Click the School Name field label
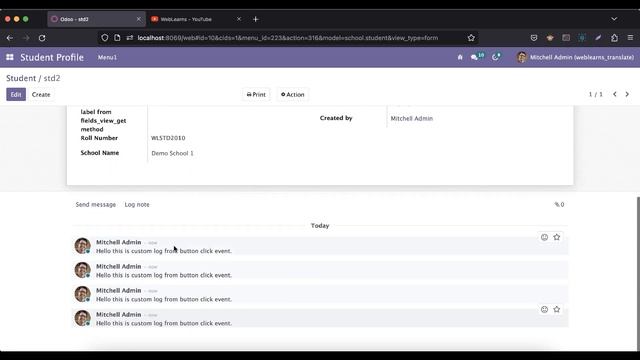The image size is (640, 360). [x=100, y=153]
